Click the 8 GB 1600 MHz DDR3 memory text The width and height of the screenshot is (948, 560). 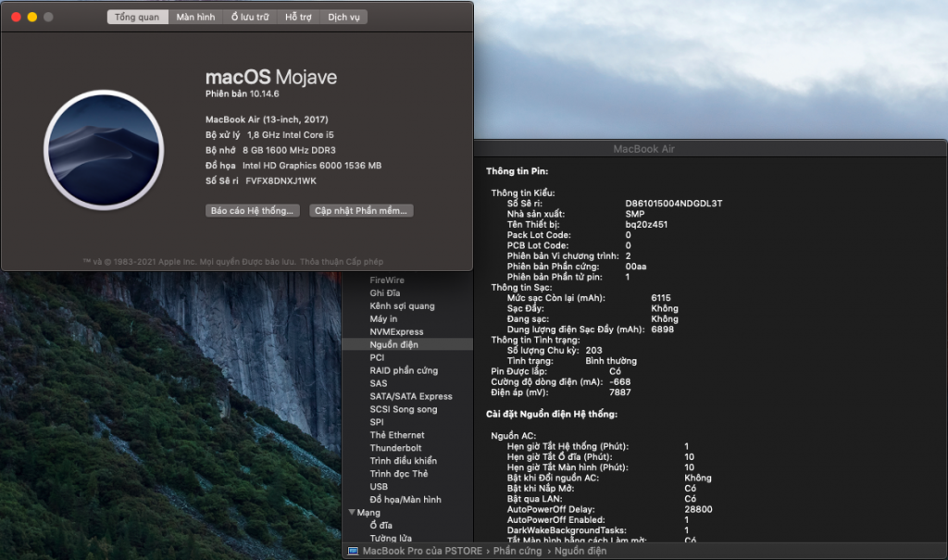coord(289,150)
